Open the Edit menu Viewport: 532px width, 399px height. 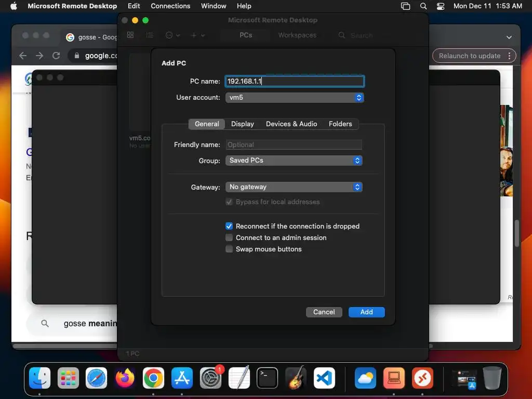[134, 6]
